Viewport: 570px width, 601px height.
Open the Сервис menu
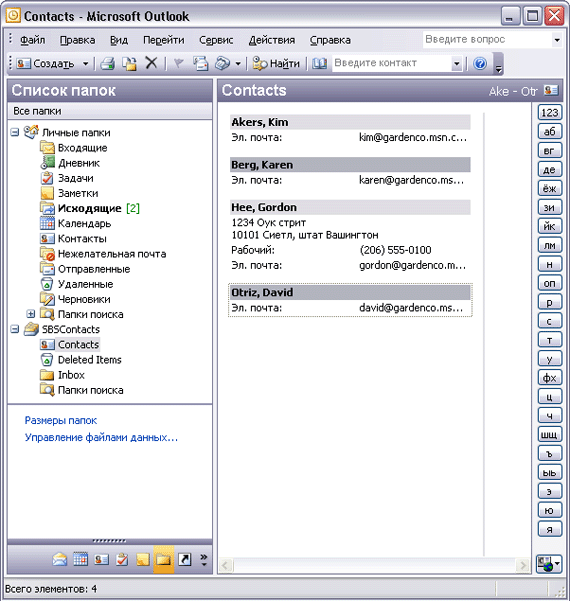(x=216, y=40)
